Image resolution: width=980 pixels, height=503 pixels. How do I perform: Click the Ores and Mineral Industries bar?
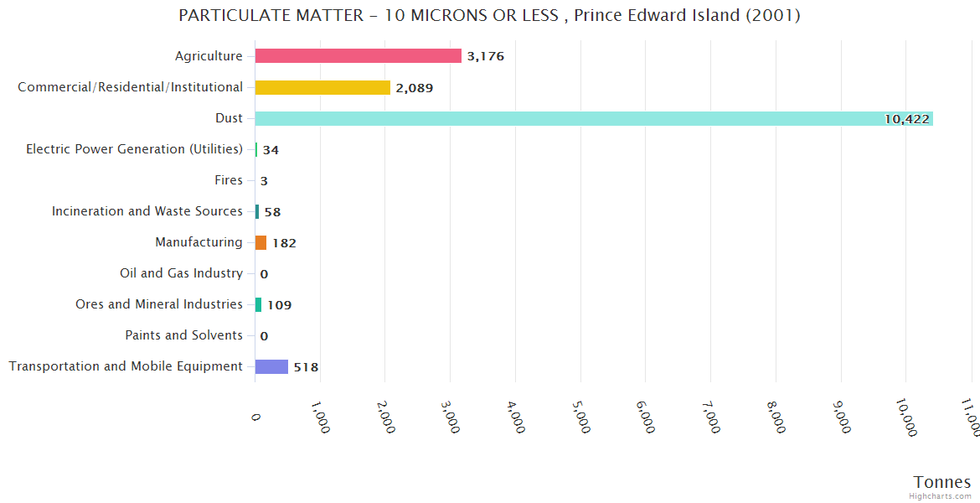tap(258, 305)
